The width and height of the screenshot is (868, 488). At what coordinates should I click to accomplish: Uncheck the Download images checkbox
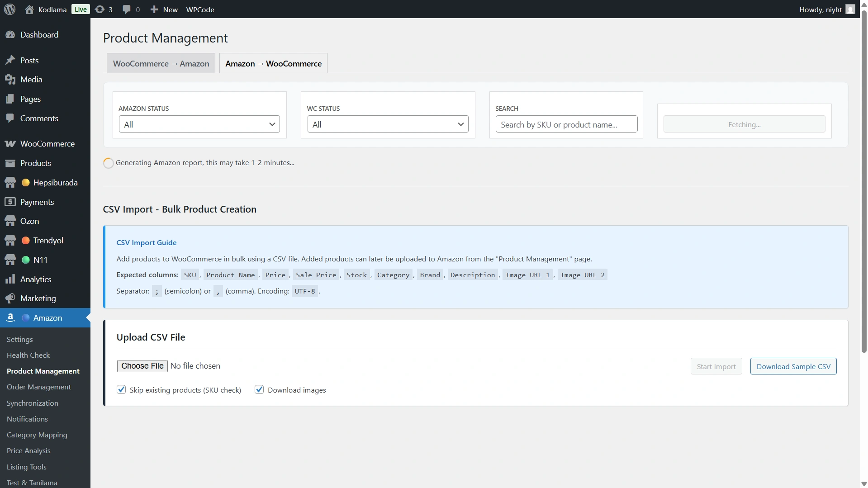tap(259, 390)
